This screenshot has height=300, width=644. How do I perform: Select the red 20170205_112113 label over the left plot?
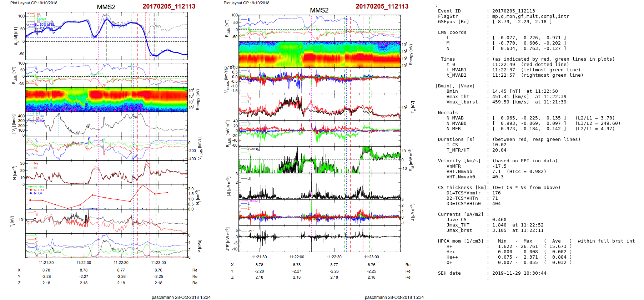[169, 6]
